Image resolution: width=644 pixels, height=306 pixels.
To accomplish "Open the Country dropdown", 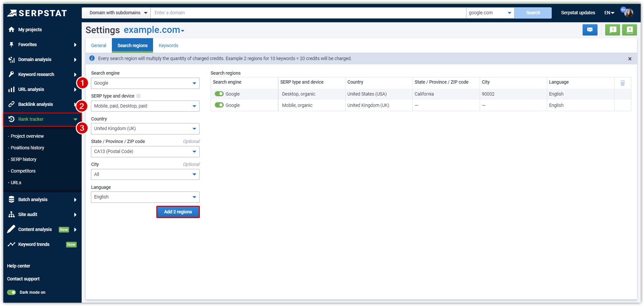I will pyautogui.click(x=145, y=129).
